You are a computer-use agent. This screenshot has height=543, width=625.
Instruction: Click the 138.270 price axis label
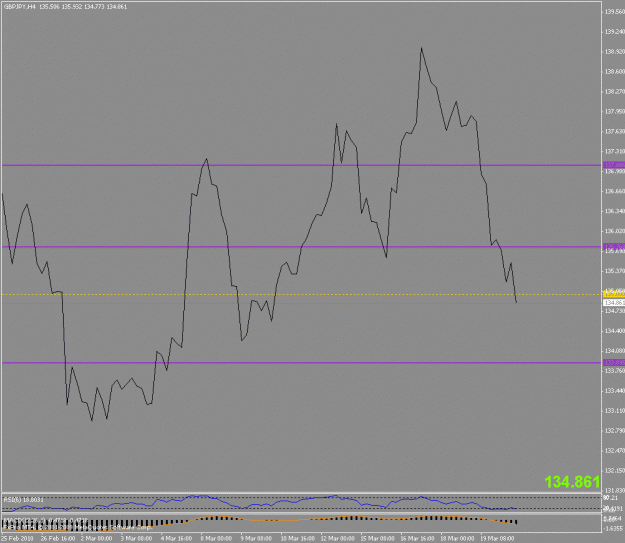tap(615, 91)
